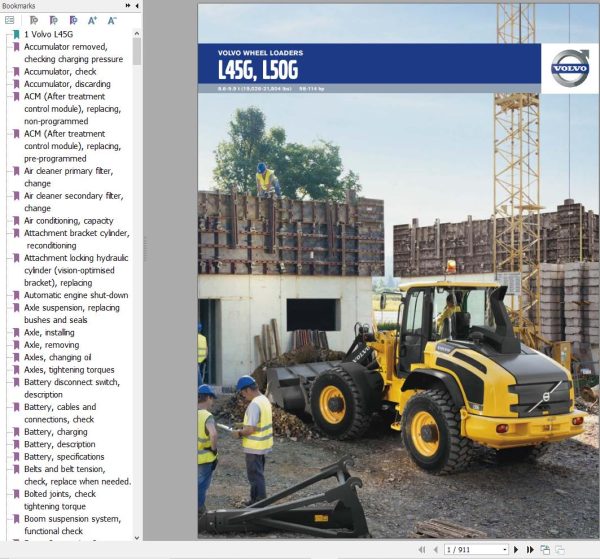The width and height of the screenshot is (600, 559).
Task: Click the next view icon in status bar
Action: [x=560, y=550]
